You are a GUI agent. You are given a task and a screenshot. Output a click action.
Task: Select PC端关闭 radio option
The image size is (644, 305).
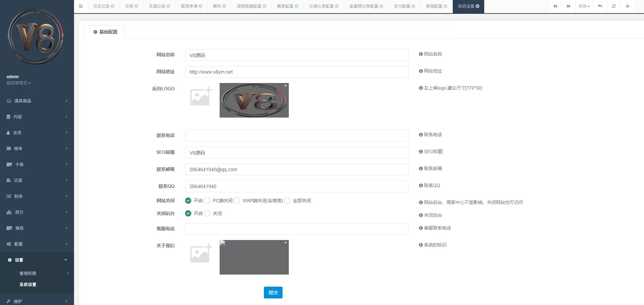[207, 201]
